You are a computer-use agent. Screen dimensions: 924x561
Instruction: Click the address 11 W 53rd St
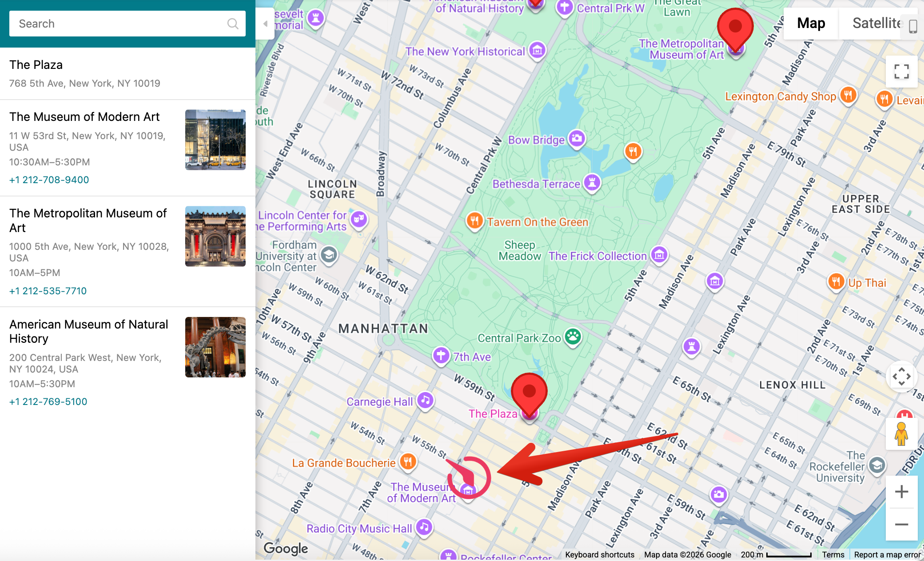(88, 141)
